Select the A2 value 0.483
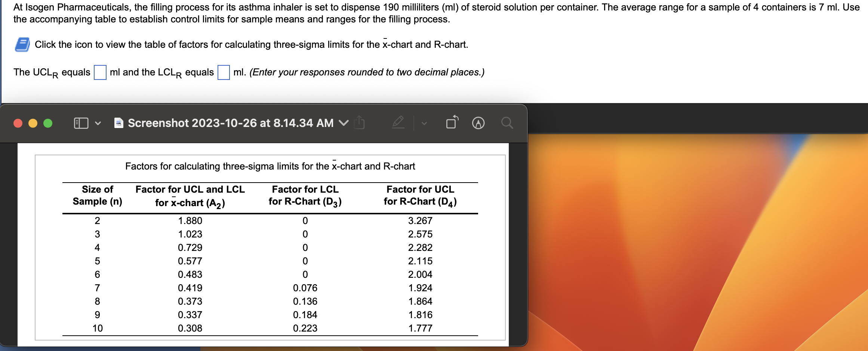 (x=190, y=274)
